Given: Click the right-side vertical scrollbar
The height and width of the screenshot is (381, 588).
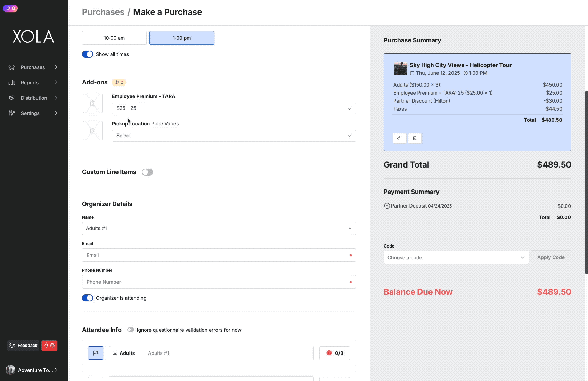Looking at the screenshot, I should 586,183.
